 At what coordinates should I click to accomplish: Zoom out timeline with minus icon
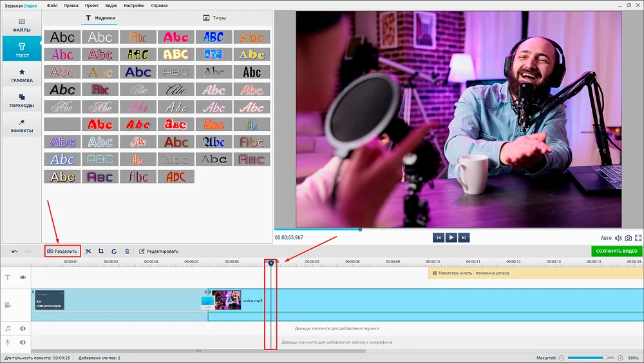(x=562, y=358)
